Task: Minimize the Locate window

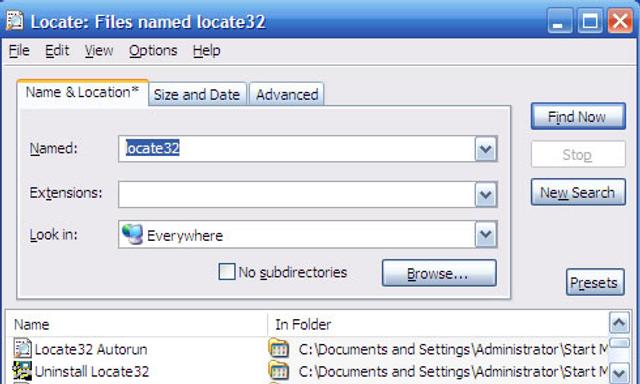Action: pos(560,21)
